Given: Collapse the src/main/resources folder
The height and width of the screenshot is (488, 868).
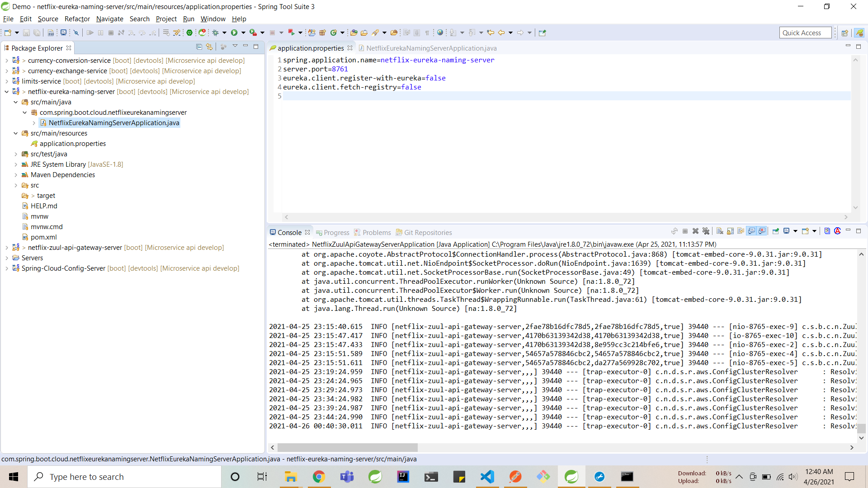Looking at the screenshot, I should coord(15,133).
